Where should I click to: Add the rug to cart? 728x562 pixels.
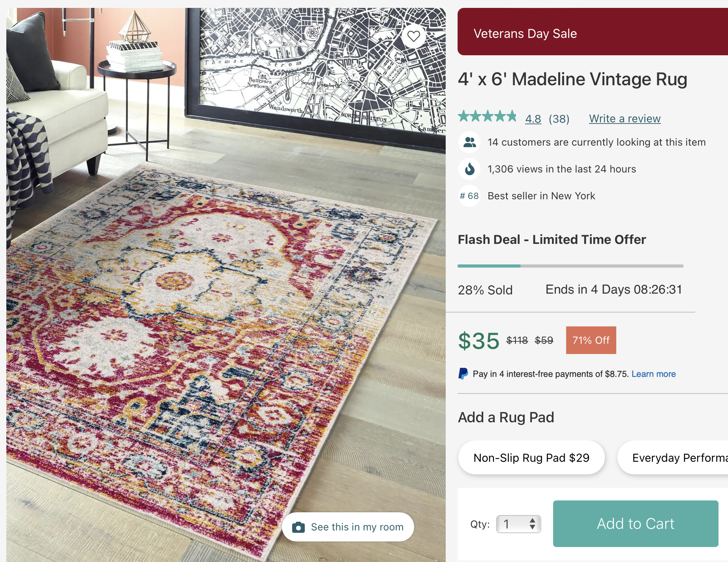[x=636, y=524]
